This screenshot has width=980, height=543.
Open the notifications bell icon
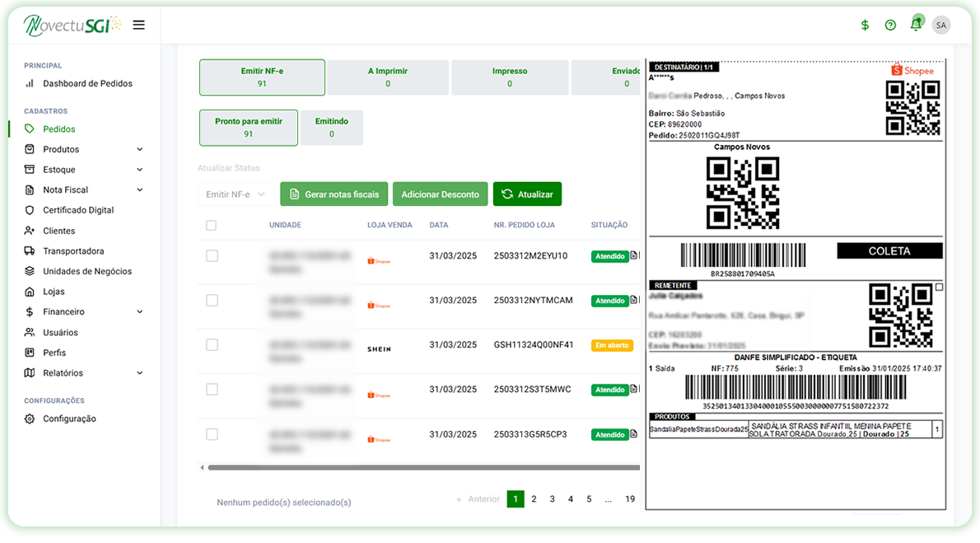[x=916, y=25]
